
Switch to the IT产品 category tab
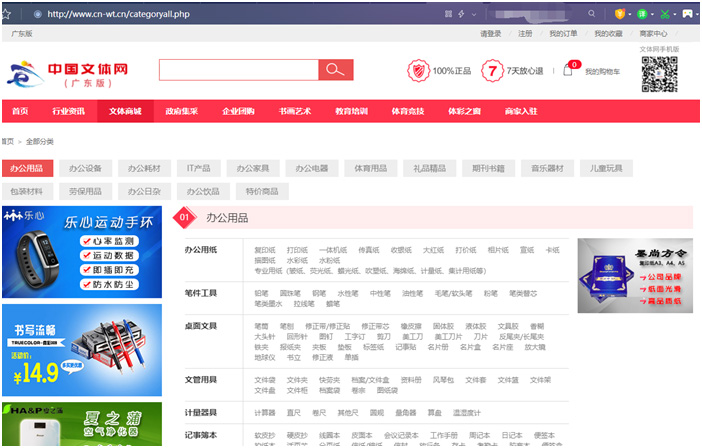(198, 168)
